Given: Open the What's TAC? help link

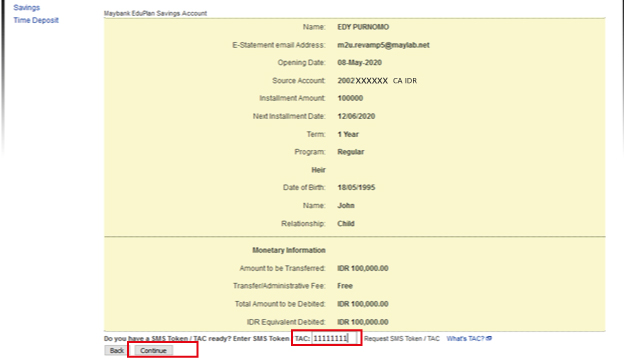Looking at the screenshot, I should pos(465,339).
